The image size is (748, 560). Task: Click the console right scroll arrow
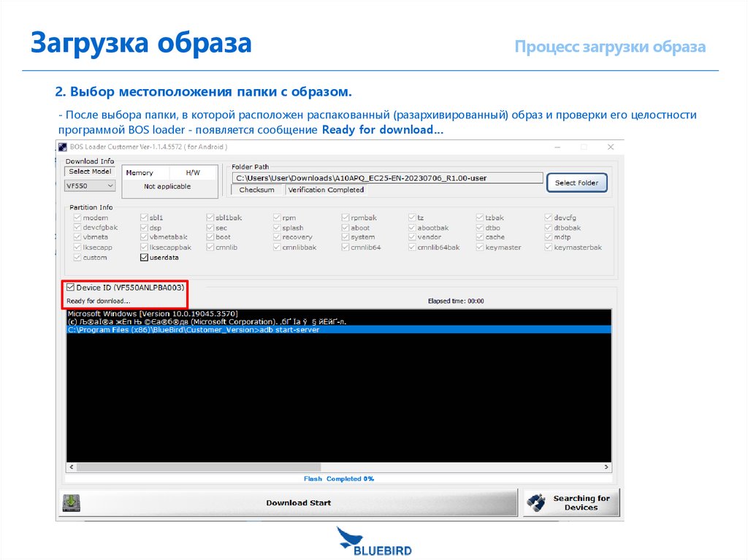[x=606, y=467]
